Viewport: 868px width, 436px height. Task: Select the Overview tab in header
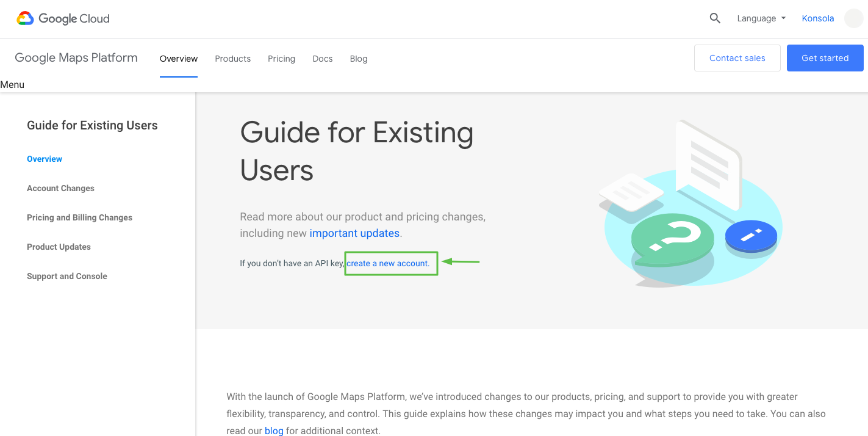(x=179, y=59)
